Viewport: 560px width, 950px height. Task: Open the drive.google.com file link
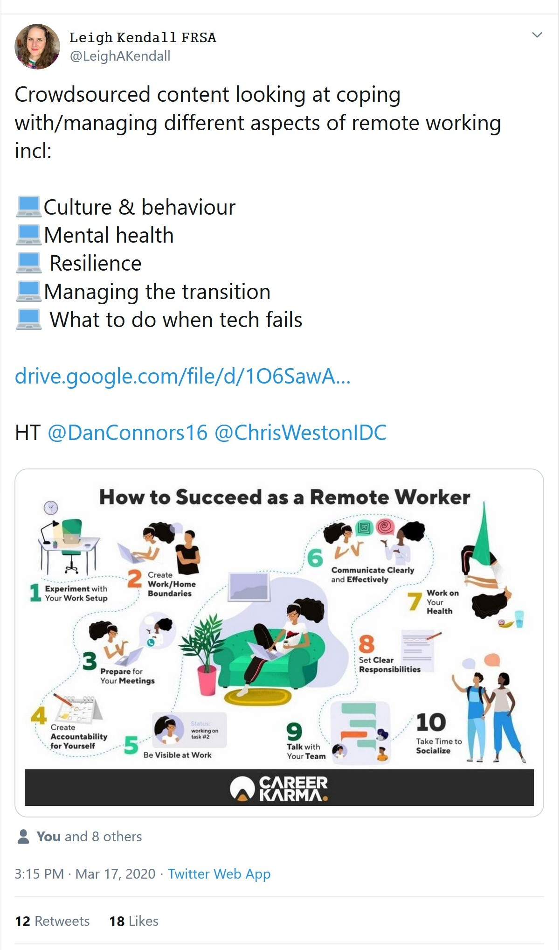coord(182,376)
